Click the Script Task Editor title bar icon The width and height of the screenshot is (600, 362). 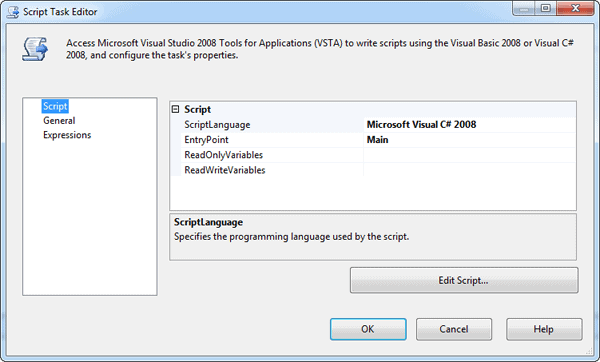(13, 12)
